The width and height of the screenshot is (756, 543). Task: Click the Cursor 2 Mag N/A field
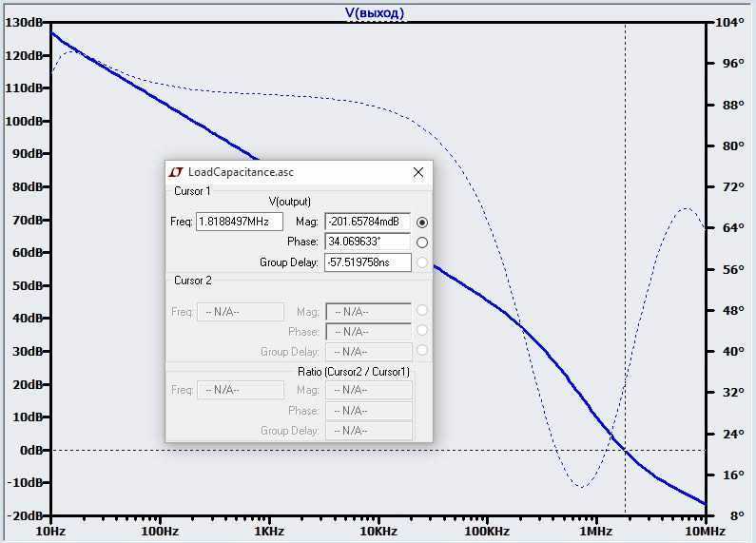369,312
